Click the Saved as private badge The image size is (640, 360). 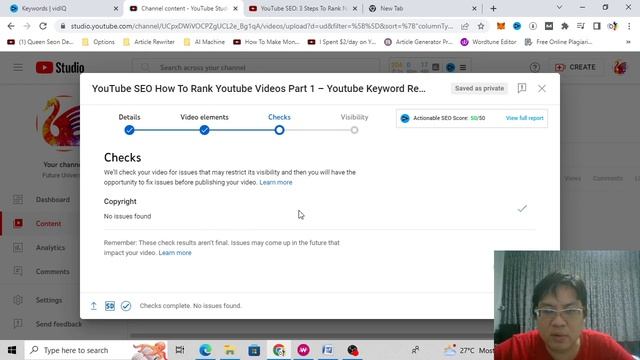point(480,88)
